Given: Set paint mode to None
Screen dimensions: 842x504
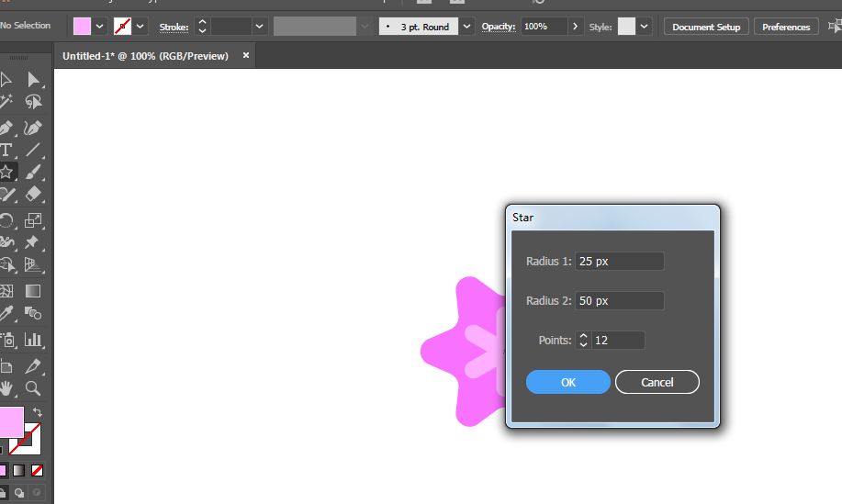Looking at the screenshot, I should coord(37,471).
